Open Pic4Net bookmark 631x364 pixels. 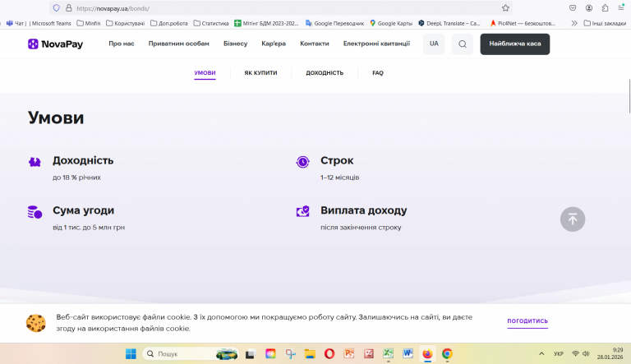click(523, 23)
